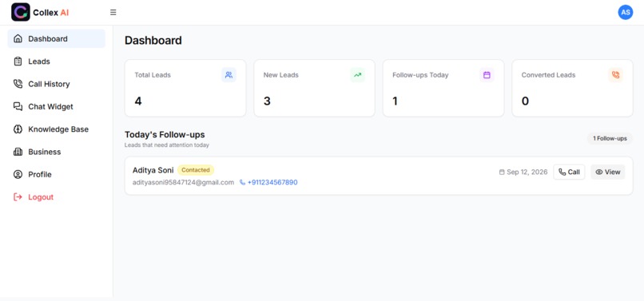The width and height of the screenshot is (644, 301).
Task: Go to the Leads page
Action: (56, 61)
